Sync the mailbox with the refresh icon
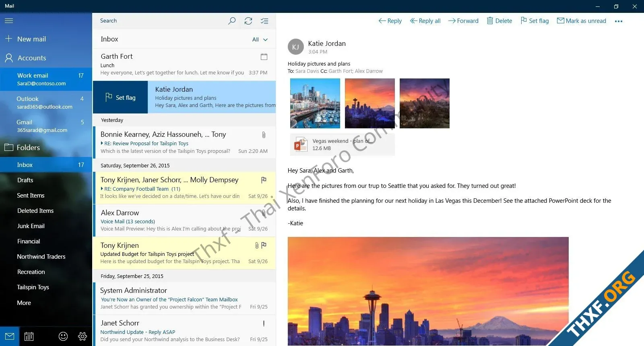The height and width of the screenshot is (346, 644). pos(248,21)
